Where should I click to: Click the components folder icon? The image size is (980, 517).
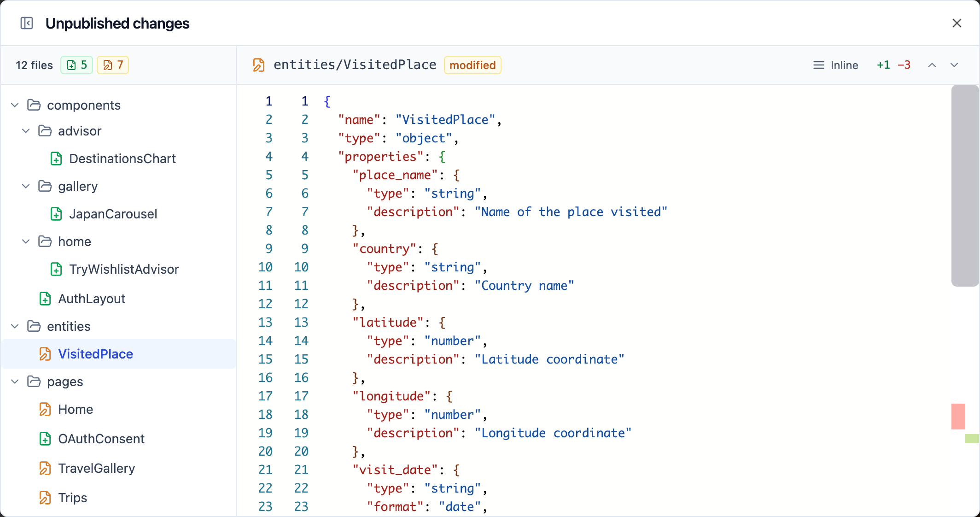click(x=34, y=105)
